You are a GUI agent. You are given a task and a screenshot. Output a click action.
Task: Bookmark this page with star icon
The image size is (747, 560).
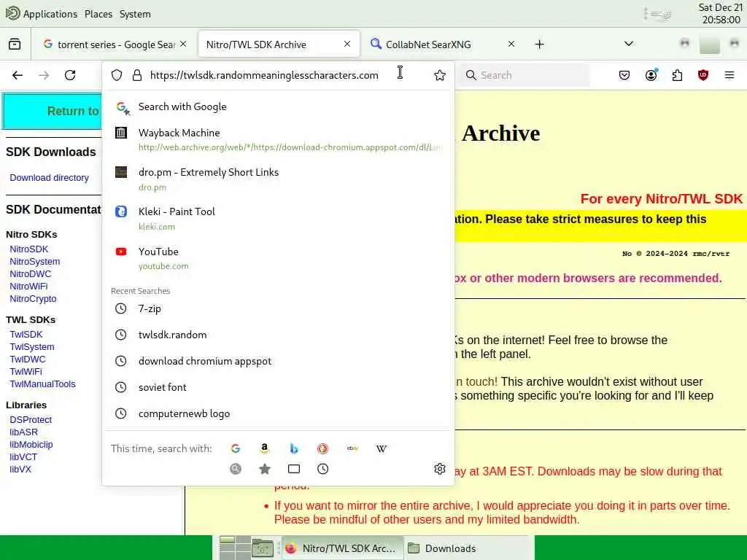pyautogui.click(x=440, y=75)
